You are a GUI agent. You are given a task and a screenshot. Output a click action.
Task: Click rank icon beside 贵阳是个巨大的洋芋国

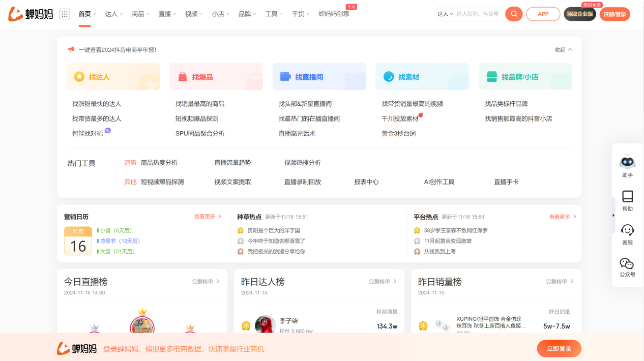coord(241,230)
